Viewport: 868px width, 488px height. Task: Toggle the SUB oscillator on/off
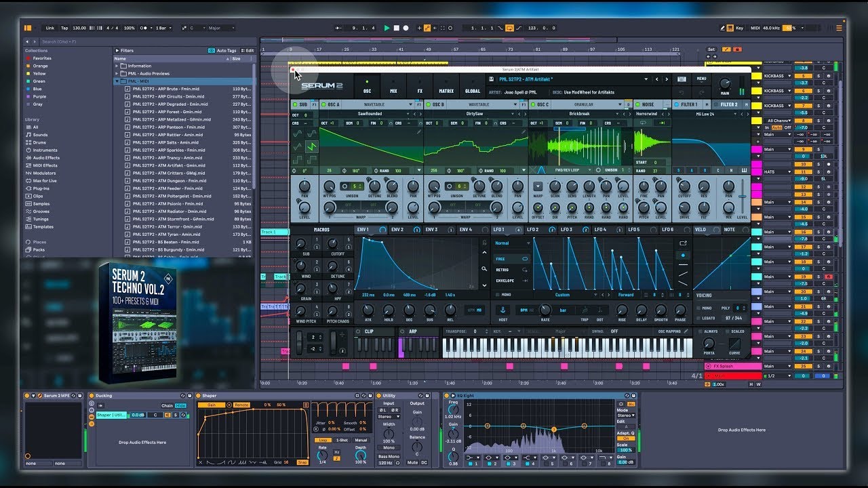[295, 105]
